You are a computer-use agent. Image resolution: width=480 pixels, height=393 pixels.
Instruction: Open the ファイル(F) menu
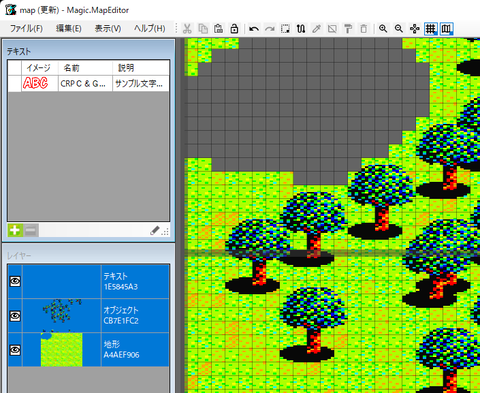pos(26,29)
